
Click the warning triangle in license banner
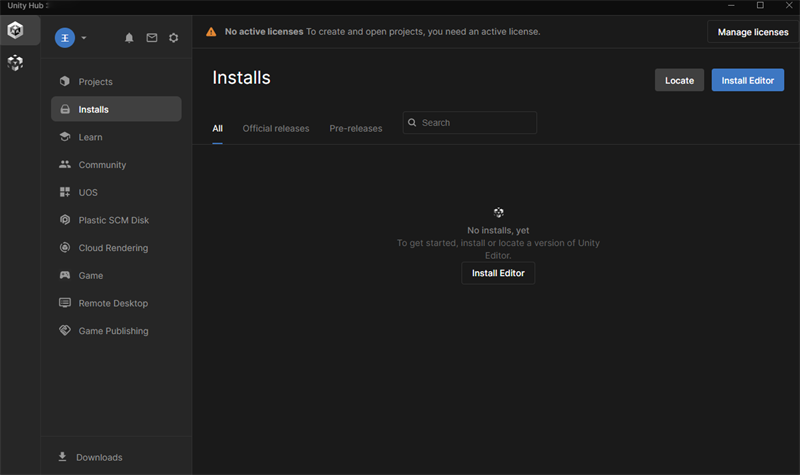[x=211, y=32]
